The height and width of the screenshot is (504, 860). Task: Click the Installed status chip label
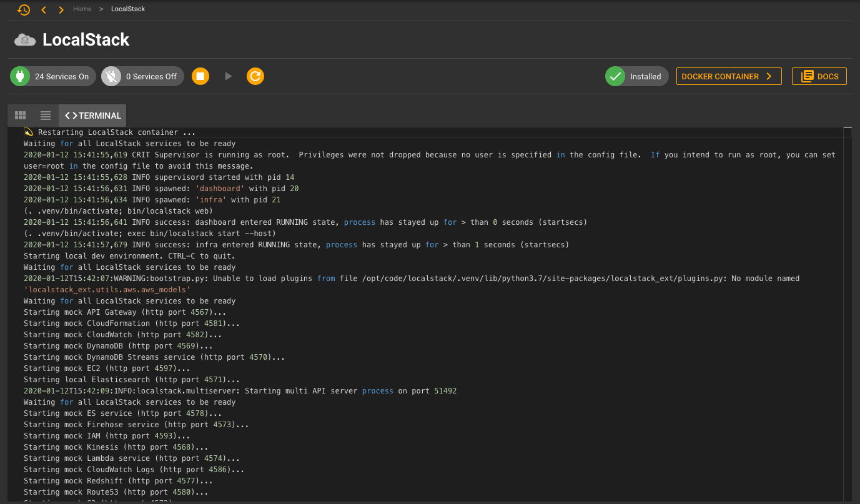coord(645,76)
